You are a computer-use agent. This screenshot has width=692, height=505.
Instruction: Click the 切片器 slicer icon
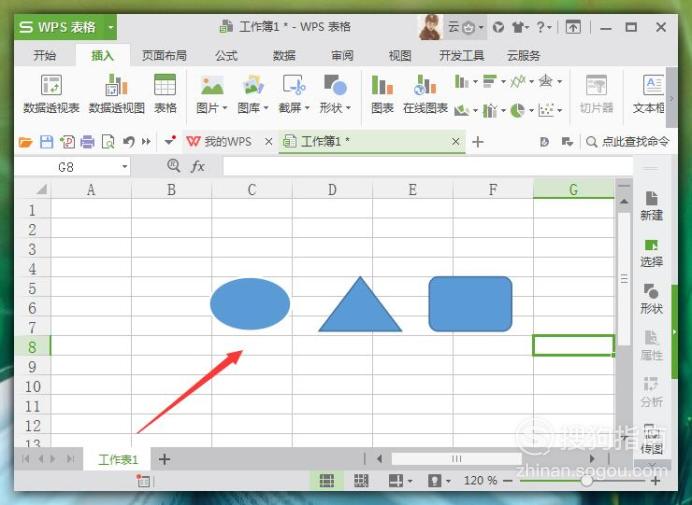[x=596, y=85]
